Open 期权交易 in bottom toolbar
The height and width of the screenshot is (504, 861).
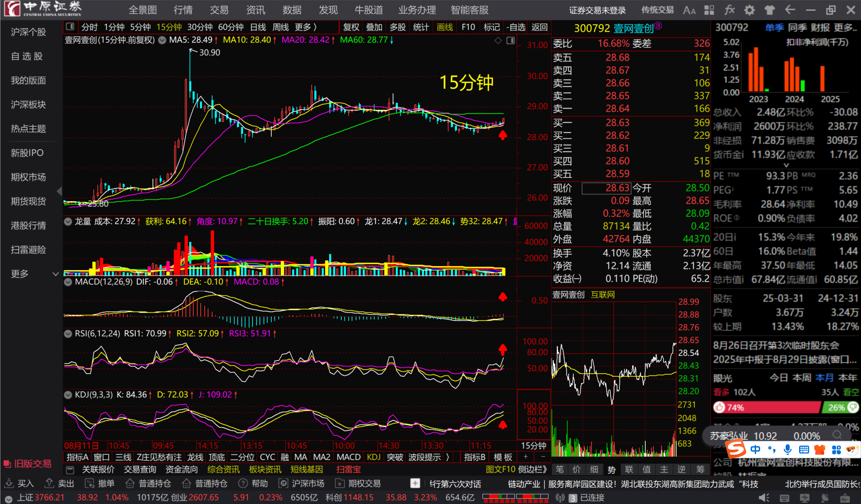(x=358, y=483)
